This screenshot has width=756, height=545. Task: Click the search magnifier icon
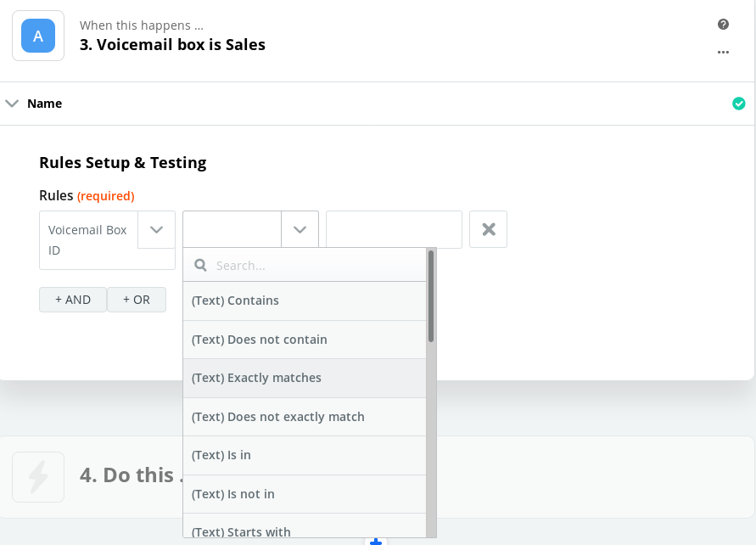200,265
